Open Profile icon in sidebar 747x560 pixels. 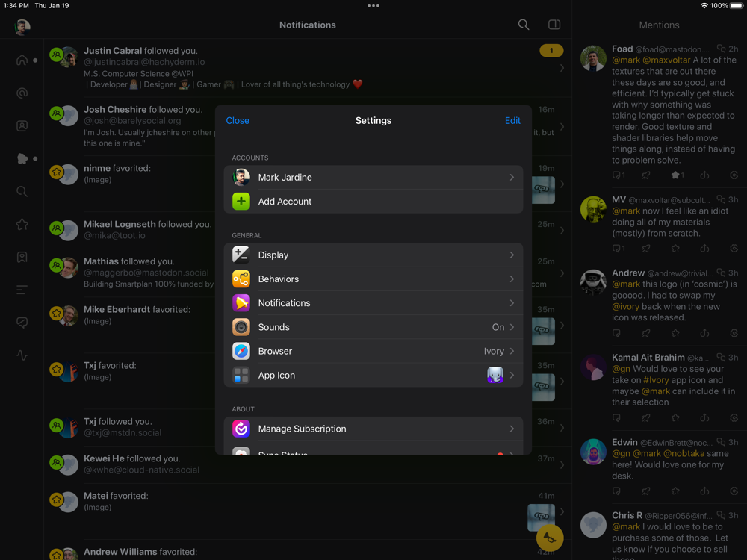(22, 125)
